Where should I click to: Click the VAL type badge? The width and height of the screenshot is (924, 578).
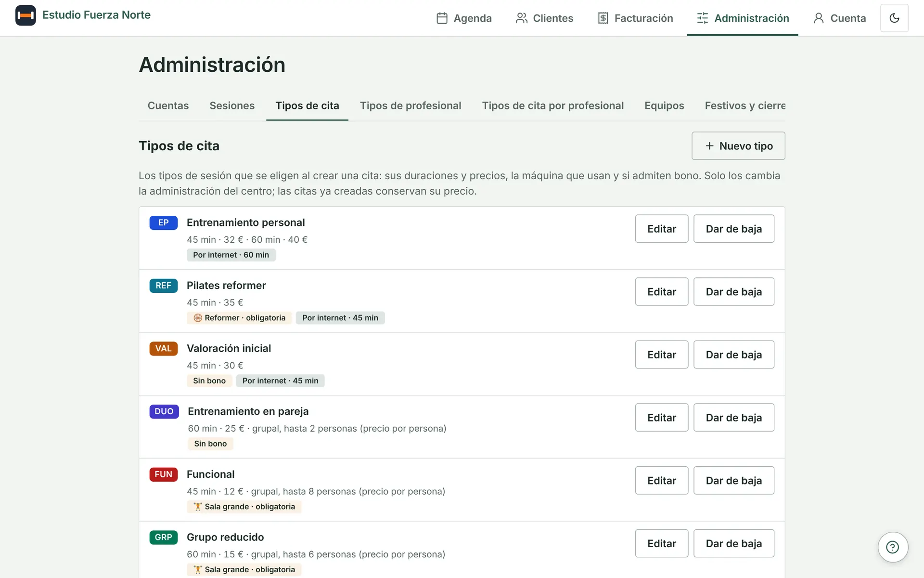(164, 349)
